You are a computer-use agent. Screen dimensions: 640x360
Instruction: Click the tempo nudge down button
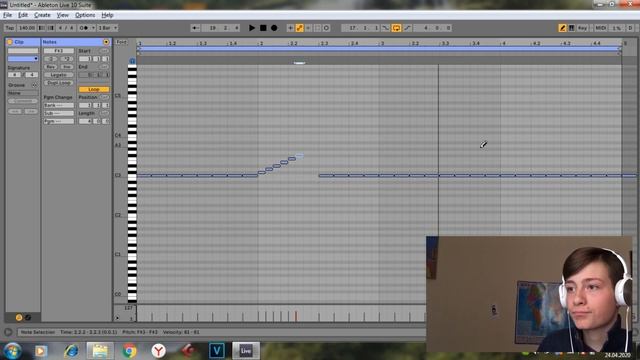(x=41, y=28)
